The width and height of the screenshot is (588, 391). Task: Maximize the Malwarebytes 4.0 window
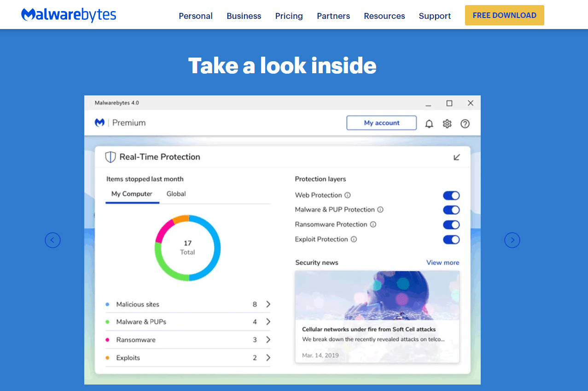point(449,103)
